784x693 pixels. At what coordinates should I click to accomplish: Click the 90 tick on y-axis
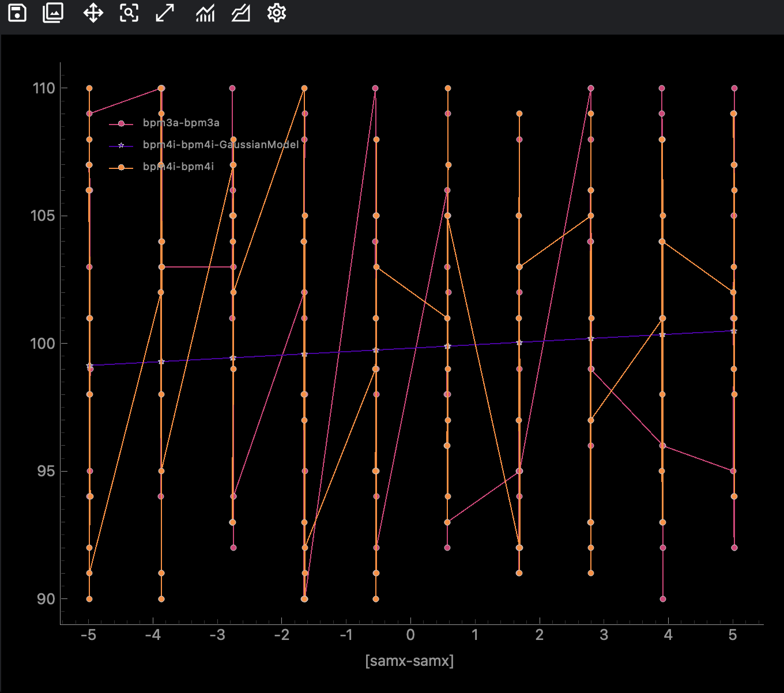point(45,599)
